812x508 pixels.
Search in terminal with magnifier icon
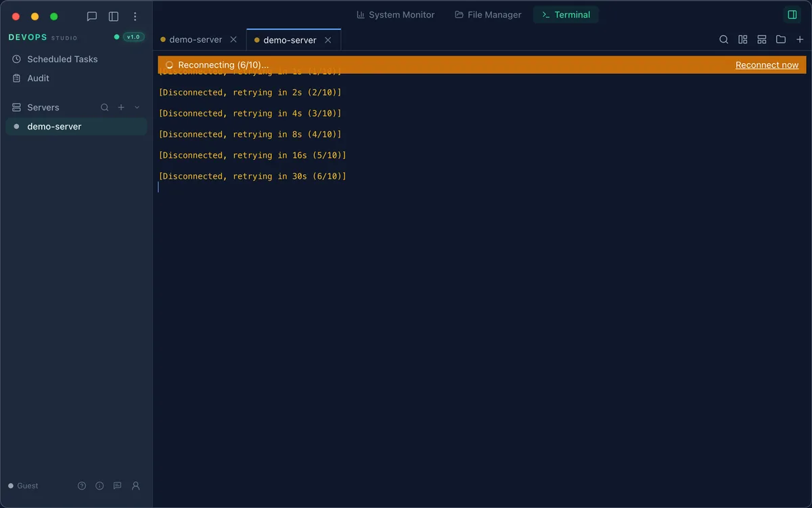coord(724,40)
